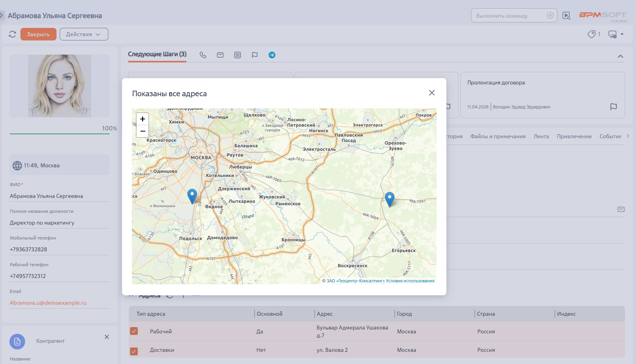Switch to the 'Файлы и примечания' tab

coord(498,136)
